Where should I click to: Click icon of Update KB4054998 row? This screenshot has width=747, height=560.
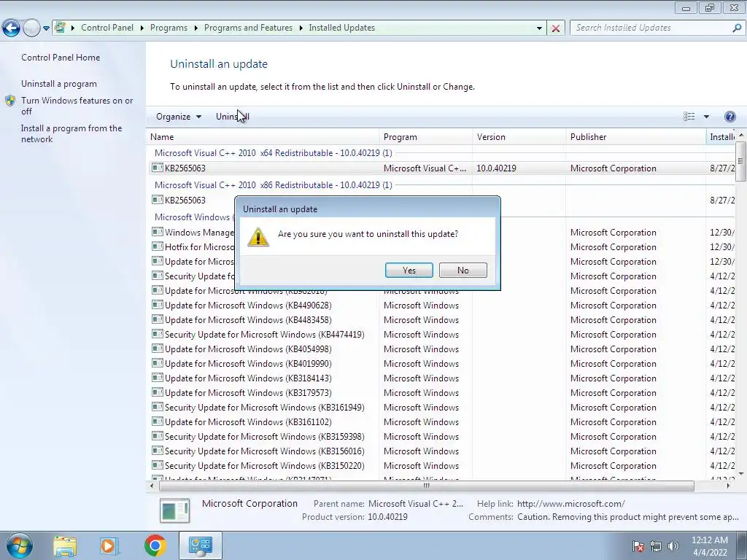point(158,349)
